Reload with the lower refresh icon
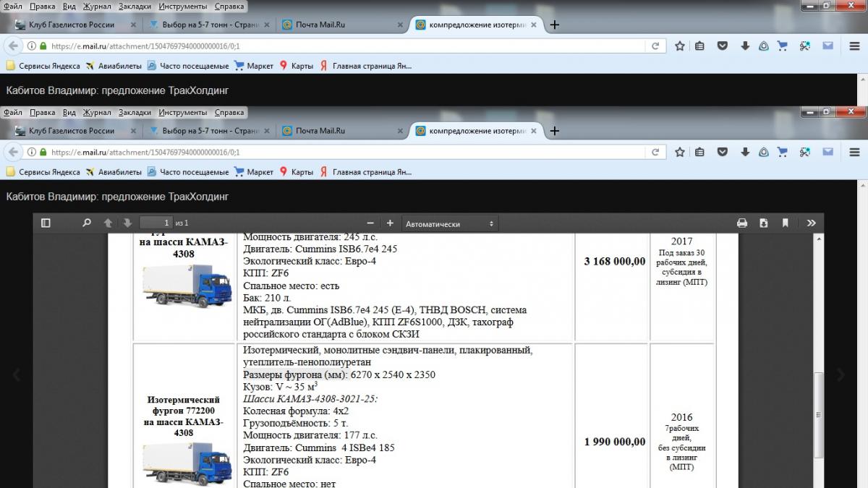The image size is (868, 488). point(655,152)
